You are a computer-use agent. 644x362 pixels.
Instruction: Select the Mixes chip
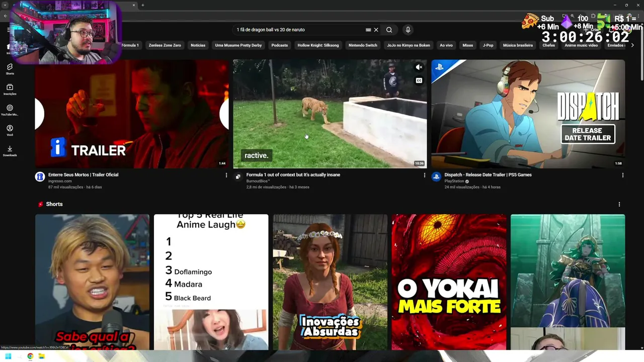coord(468,45)
